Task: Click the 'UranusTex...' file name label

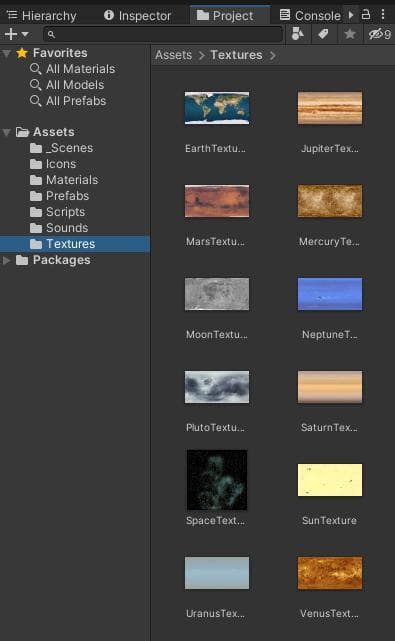Action: click(215, 614)
